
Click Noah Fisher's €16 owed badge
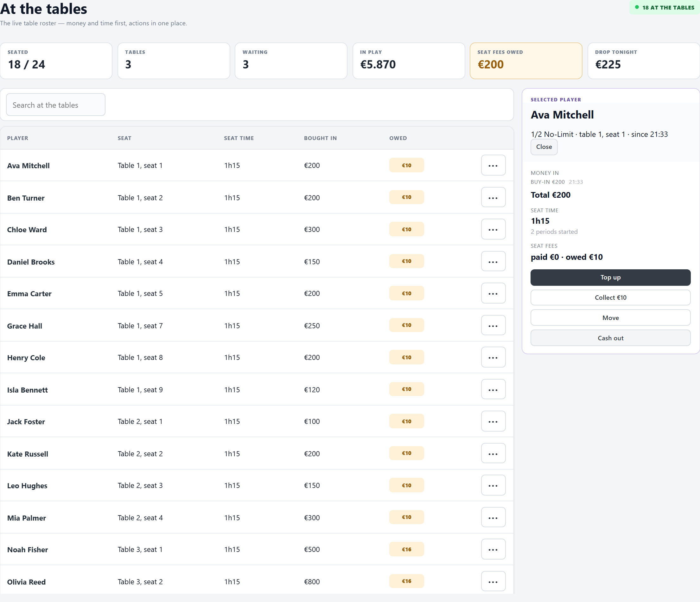(406, 549)
